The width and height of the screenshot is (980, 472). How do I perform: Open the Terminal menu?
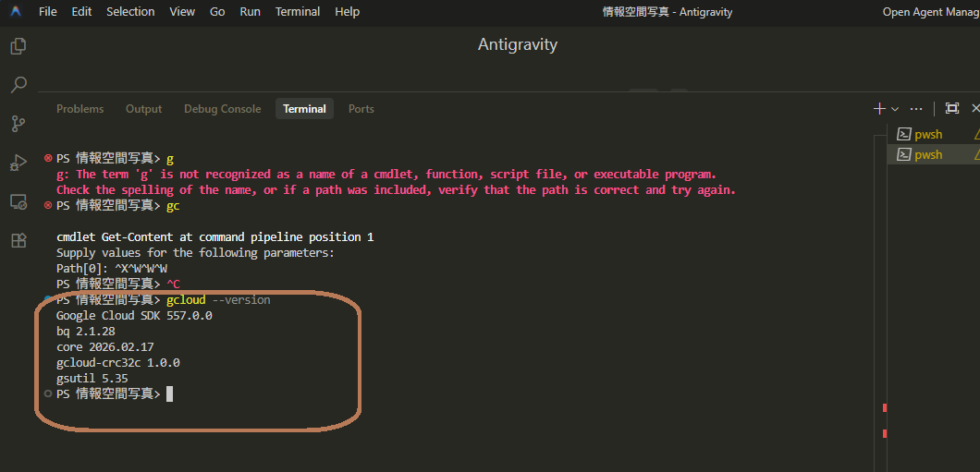[298, 12]
